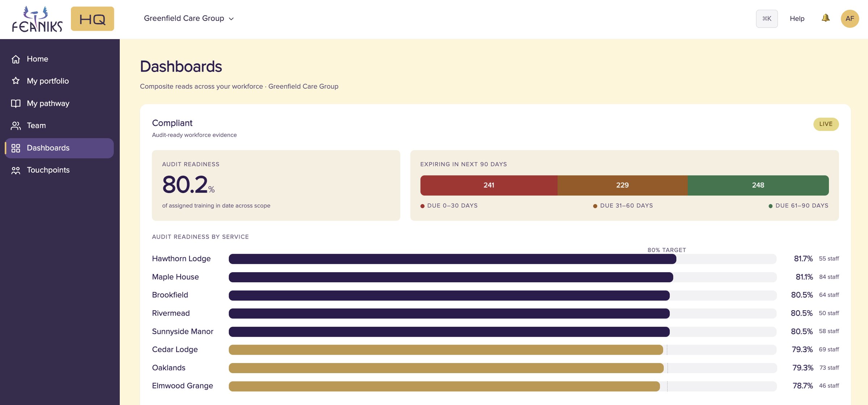Click the brown 229 expiring segment

[x=622, y=185]
